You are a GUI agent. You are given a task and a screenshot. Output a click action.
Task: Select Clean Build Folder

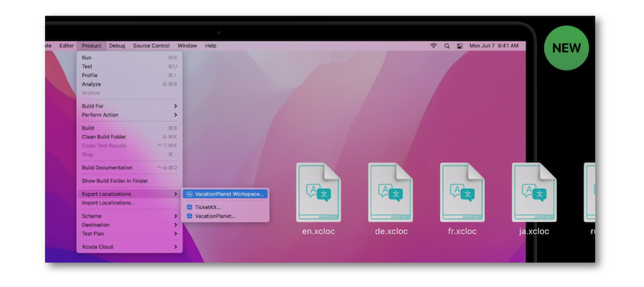coord(129,136)
